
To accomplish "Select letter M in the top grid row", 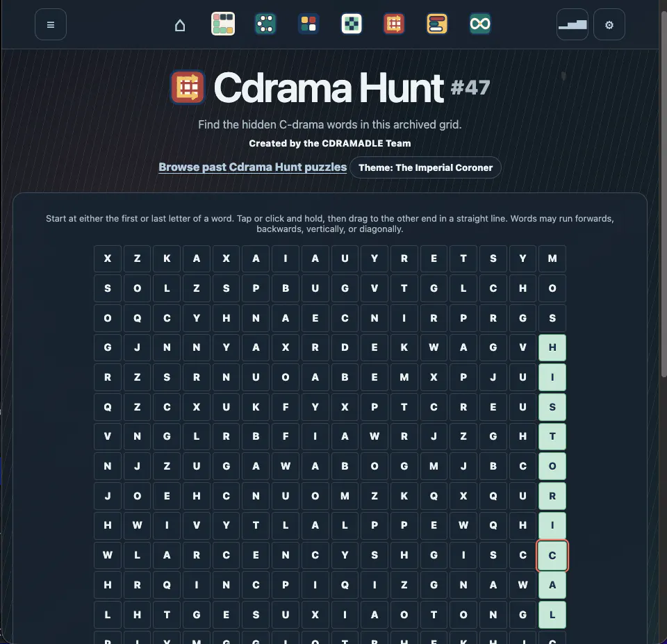I will click(552, 258).
